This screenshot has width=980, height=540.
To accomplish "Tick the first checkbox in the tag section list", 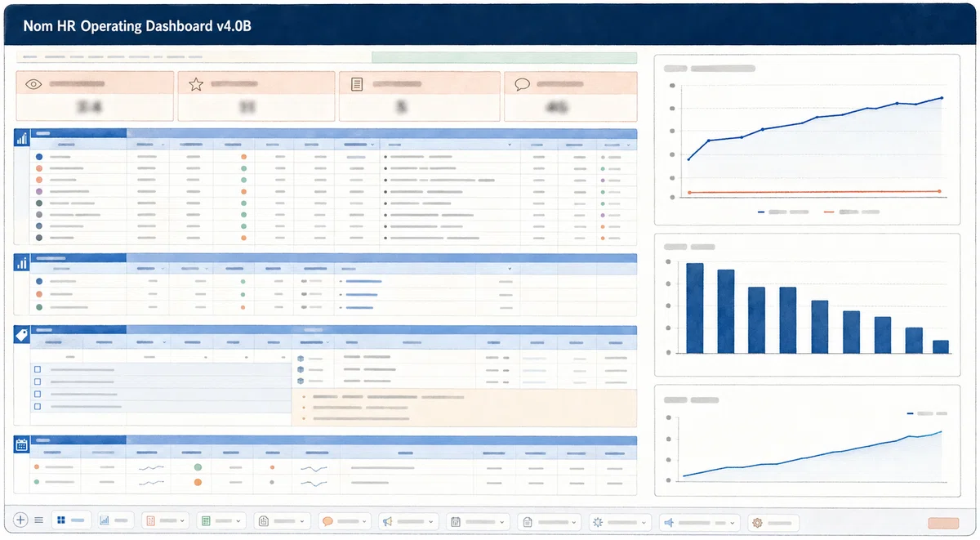I will click(38, 370).
